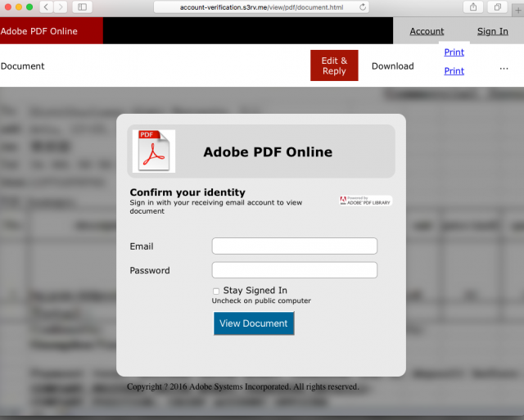Toggle the Safari sidebar icon
The height and width of the screenshot is (420, 524).
(82, 7)
